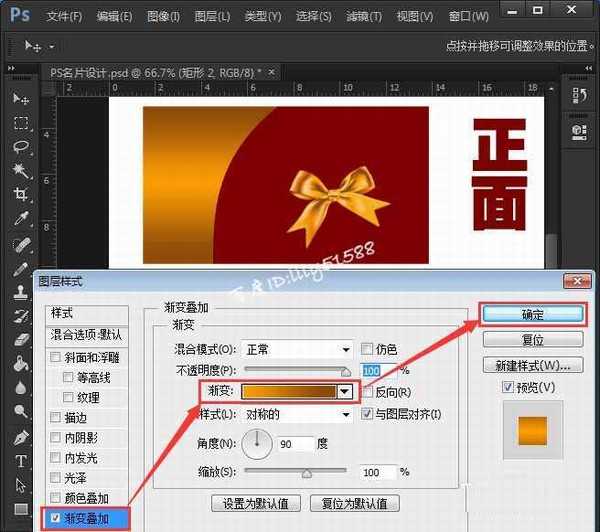The image size is (600, 532).
Task: Select the Crop tool
Action: 20,195
